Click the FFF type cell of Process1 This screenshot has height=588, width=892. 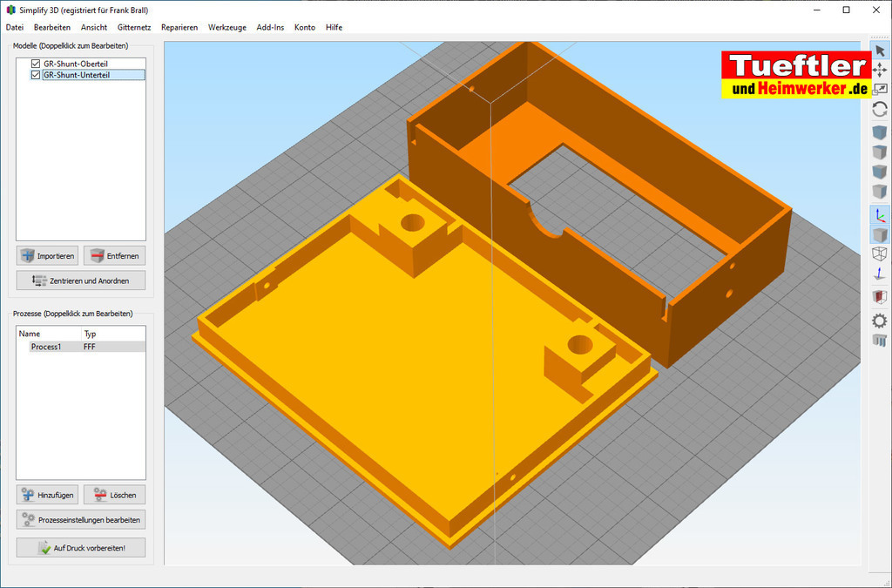coord(90,347)
